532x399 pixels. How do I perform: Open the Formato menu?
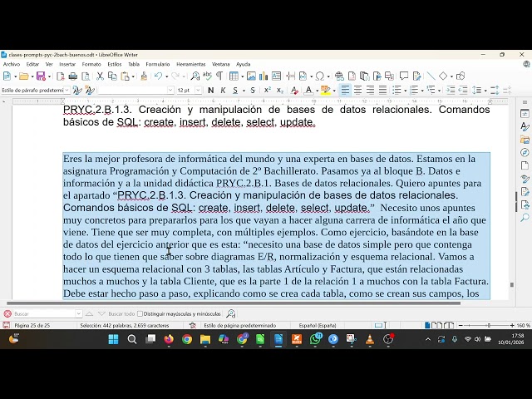click(x=91, y=64)
